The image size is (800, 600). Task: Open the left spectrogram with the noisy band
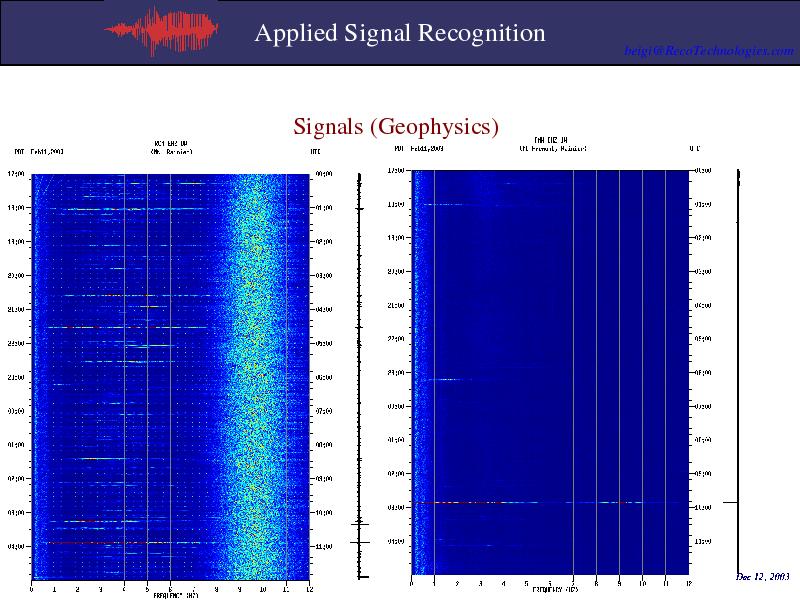[170, 377]
